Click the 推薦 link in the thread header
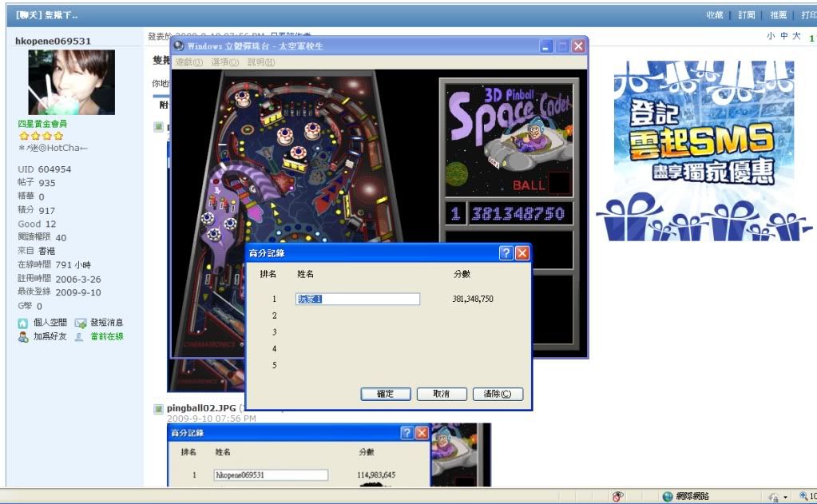Viewport: 817px width, 504px height. click(x=779, y=15)
